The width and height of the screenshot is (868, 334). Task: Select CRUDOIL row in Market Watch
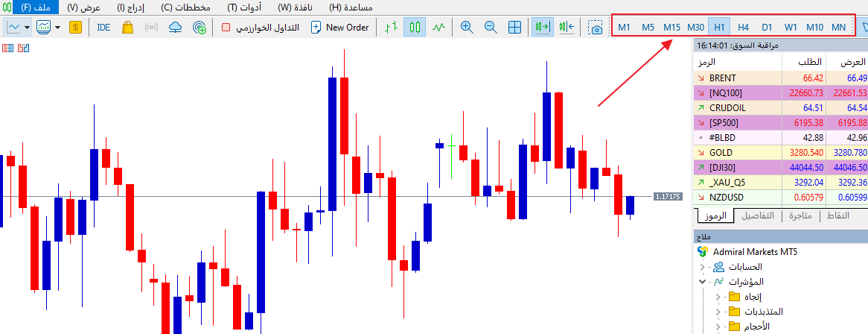781,107
